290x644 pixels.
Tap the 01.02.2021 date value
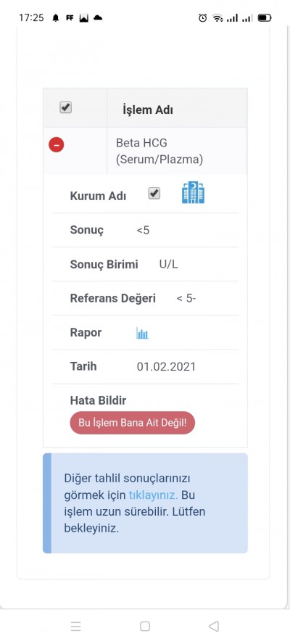coord(166,367)
